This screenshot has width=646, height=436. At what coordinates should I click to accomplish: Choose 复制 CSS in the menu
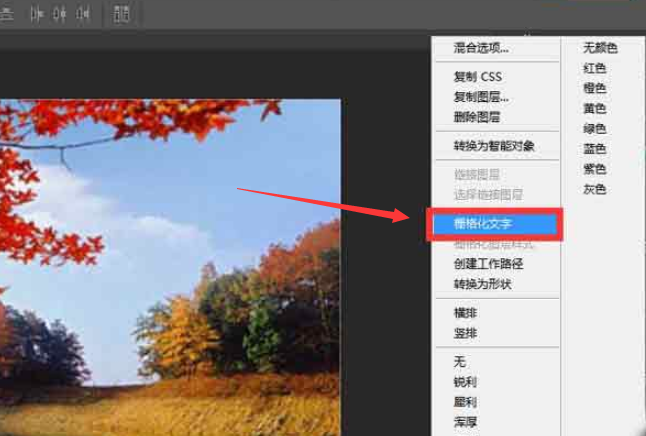(478, 77)
